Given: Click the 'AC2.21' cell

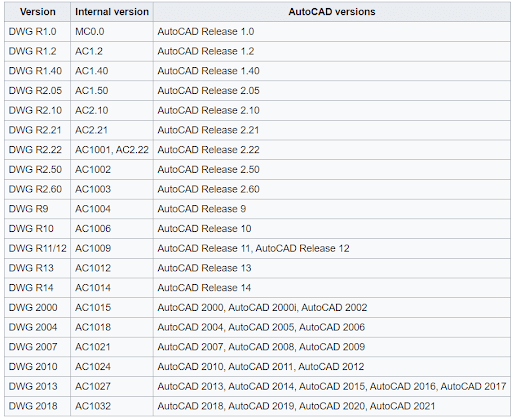Looking at the screenshot, I should [x=112, y=130].
